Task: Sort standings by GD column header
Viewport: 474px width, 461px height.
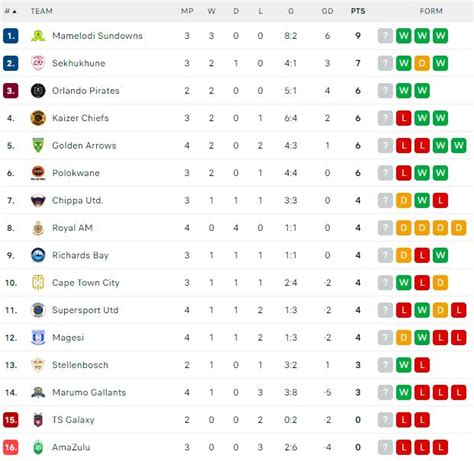Action: [x=327, y=11]
